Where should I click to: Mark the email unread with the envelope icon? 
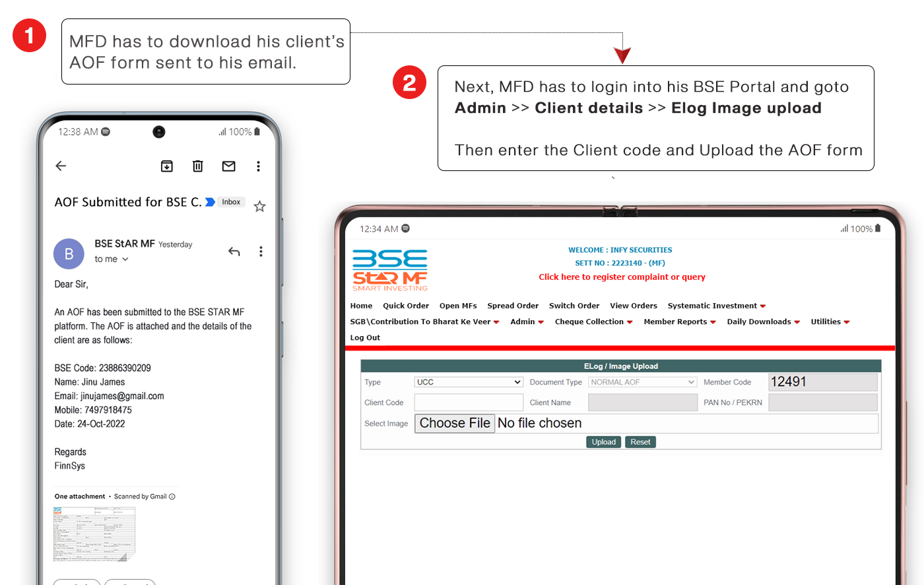point(228,166)
